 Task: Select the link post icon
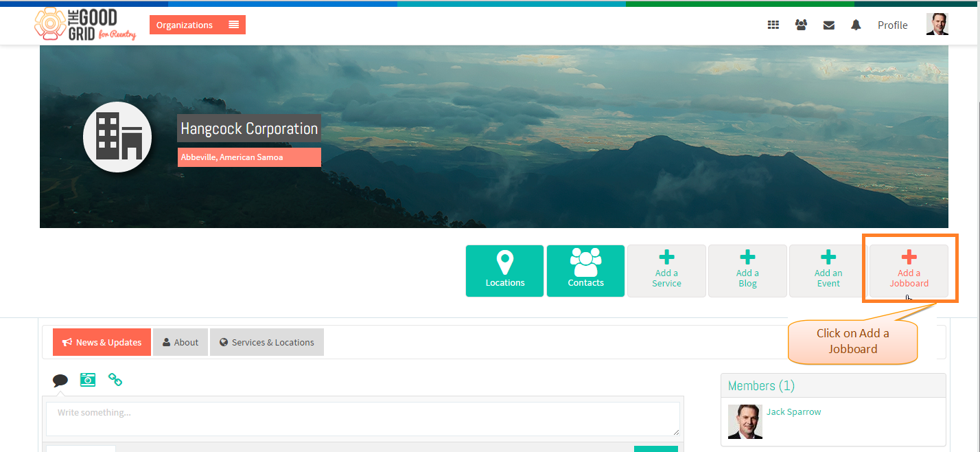tap(115, 379)
